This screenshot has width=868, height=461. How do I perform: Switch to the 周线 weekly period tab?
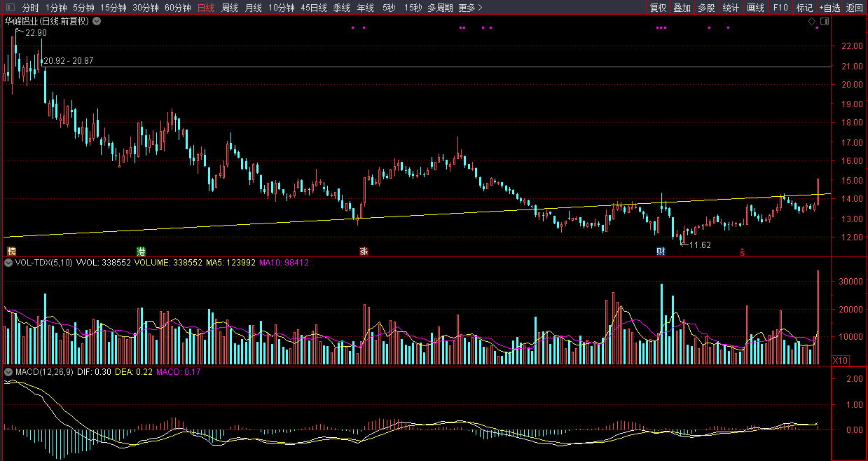pyautogui.click(x=229, y=8)
